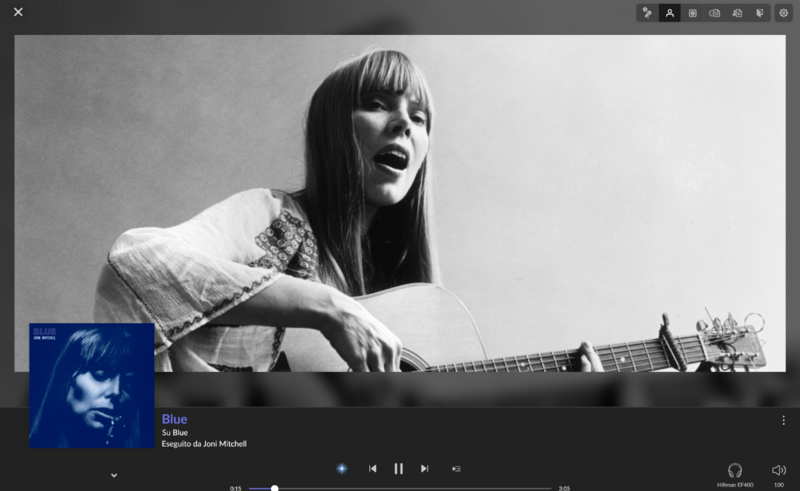This screenshot has width=800, height=491.
Task: Open the artist biography view icon
Action: 737,13
